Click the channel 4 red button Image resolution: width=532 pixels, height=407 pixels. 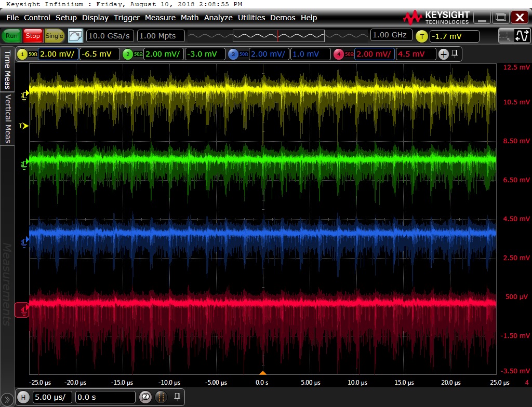339,55
